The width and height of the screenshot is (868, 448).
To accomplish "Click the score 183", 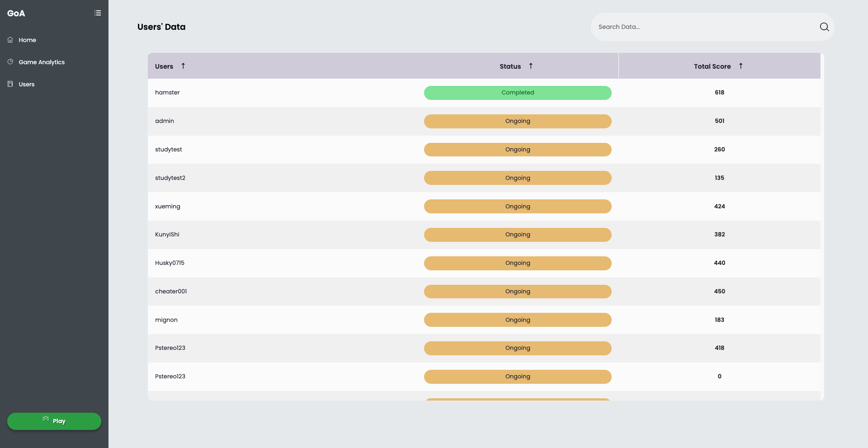I will pos(720,320).
